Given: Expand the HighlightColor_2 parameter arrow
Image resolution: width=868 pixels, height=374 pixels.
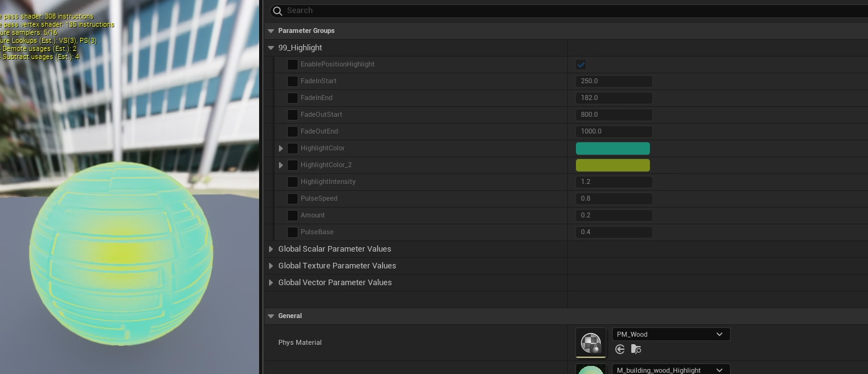Looking at the screenshot, I should click(x=281, y=165).
